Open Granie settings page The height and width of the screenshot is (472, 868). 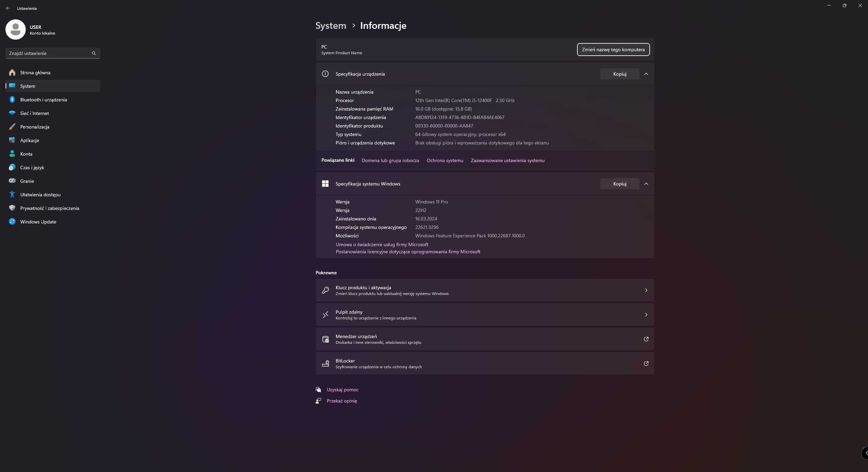pyautogui.click(x=53, y=181)
